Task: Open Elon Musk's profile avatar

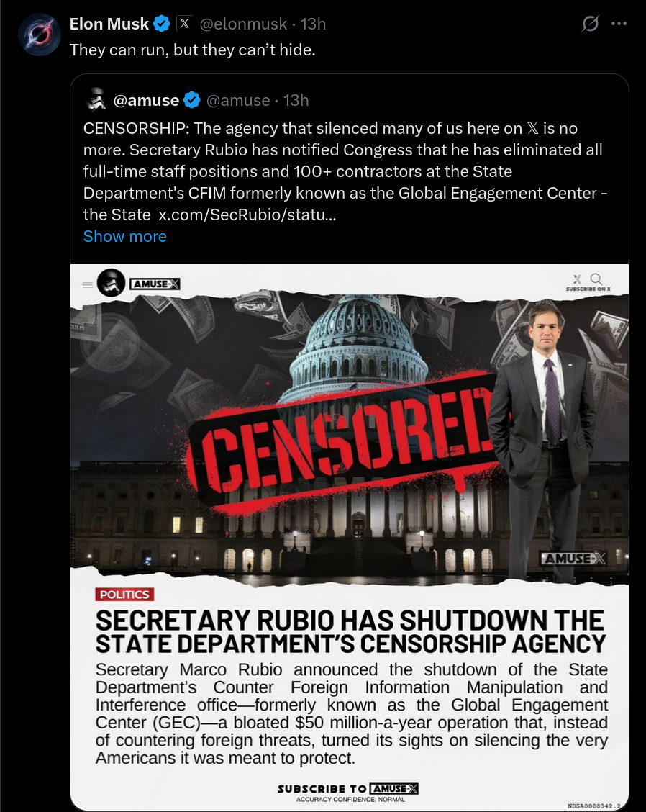Action: (40, 35)
